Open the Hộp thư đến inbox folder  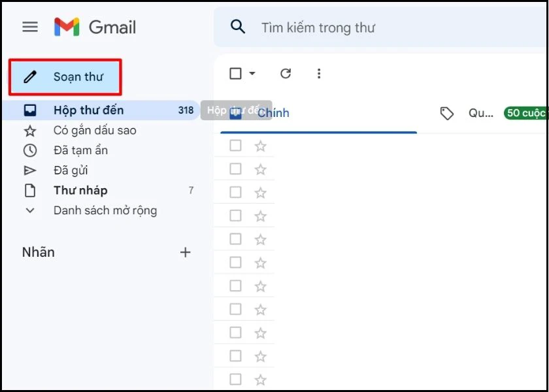coord(101,110)
